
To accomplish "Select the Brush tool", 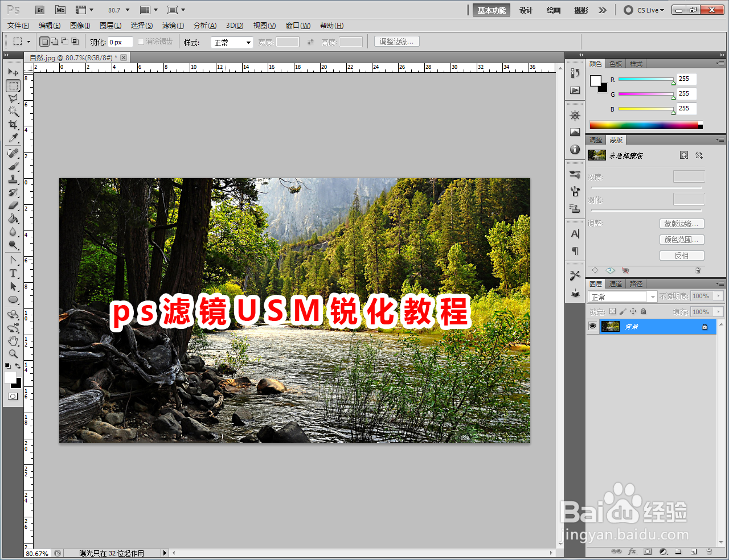I will (14, 165).
